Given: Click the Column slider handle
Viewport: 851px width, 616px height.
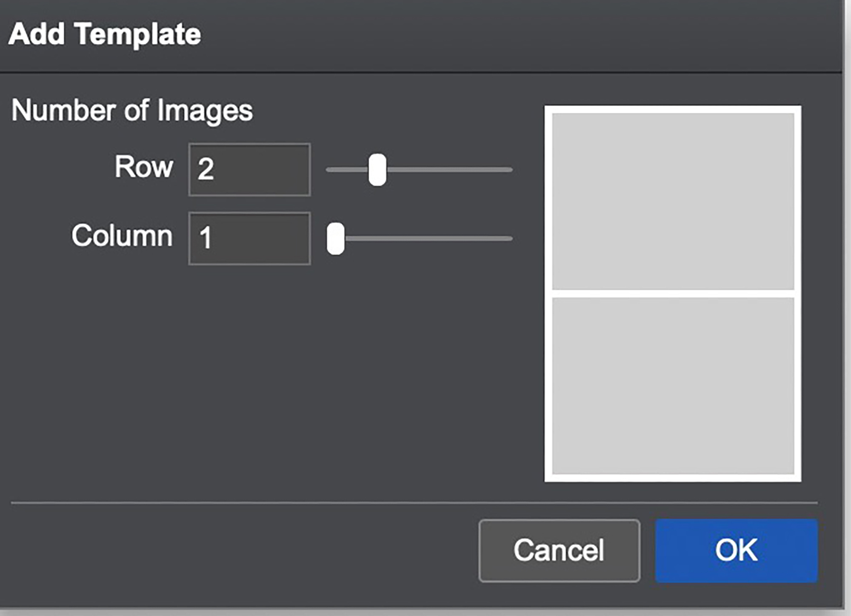Looking at the screenshot, I should [x=336, y=239].
